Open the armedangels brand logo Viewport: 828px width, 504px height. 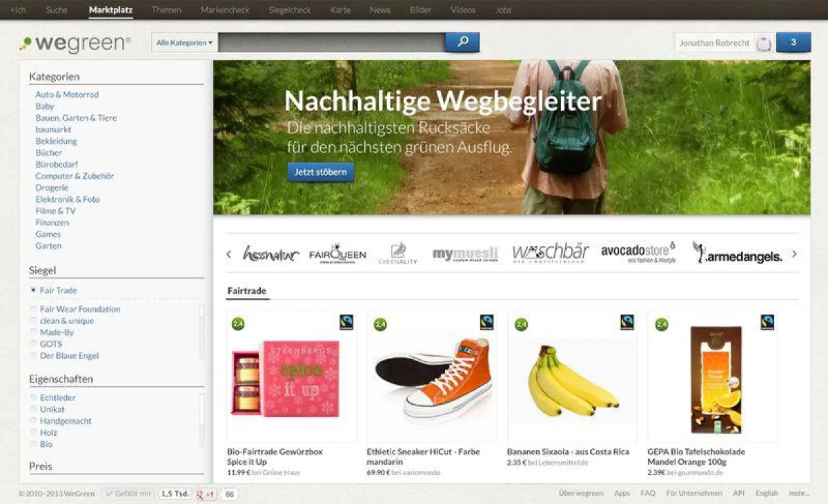pos(742,254)
